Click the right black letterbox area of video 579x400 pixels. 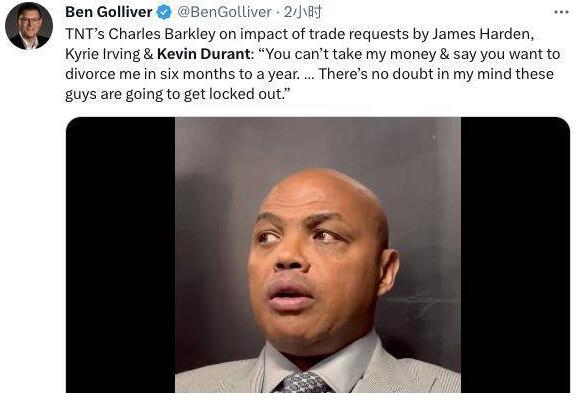point(515,255)
